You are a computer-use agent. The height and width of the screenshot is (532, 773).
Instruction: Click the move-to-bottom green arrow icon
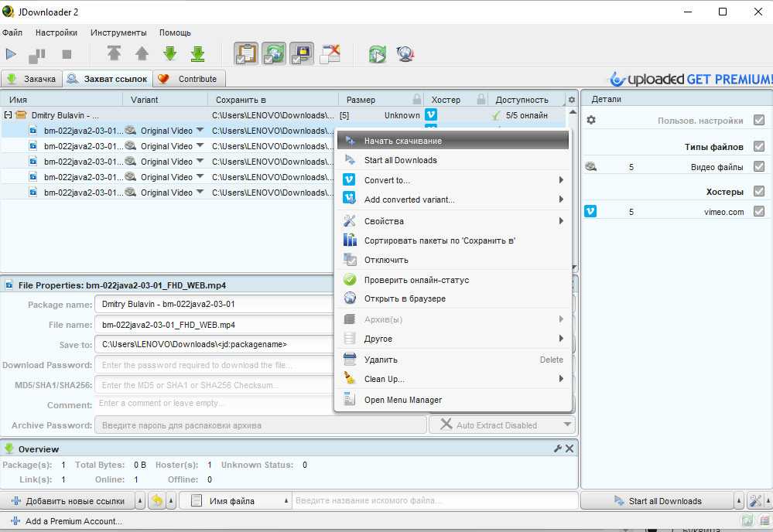coord(197,54)
